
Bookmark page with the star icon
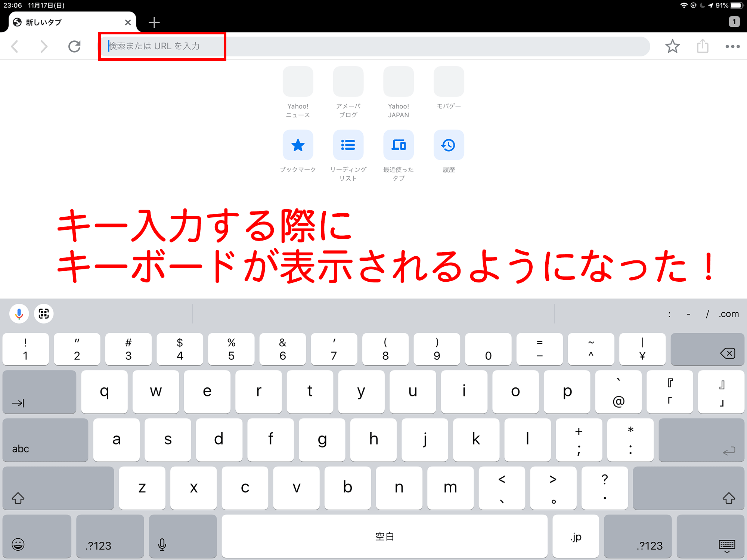(672, 46)
